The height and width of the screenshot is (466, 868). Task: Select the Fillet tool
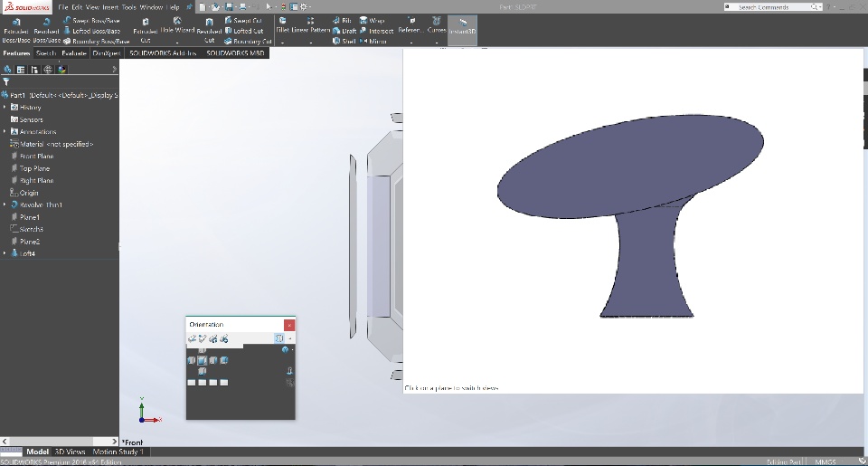[x=282, y=25]
